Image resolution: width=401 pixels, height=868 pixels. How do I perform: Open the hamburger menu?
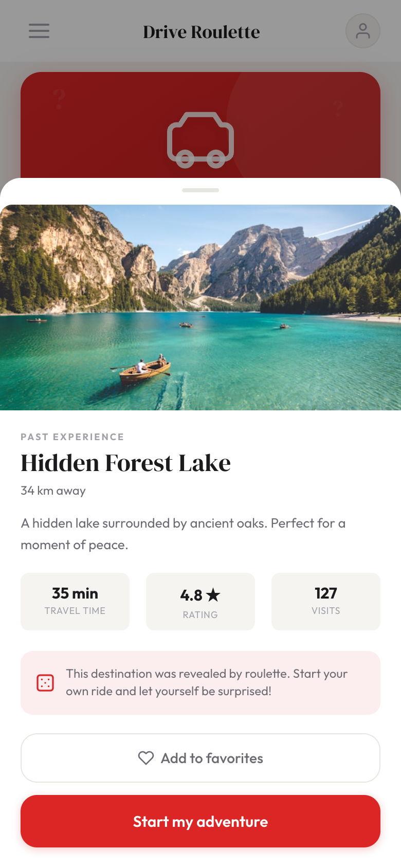point(39,31)
